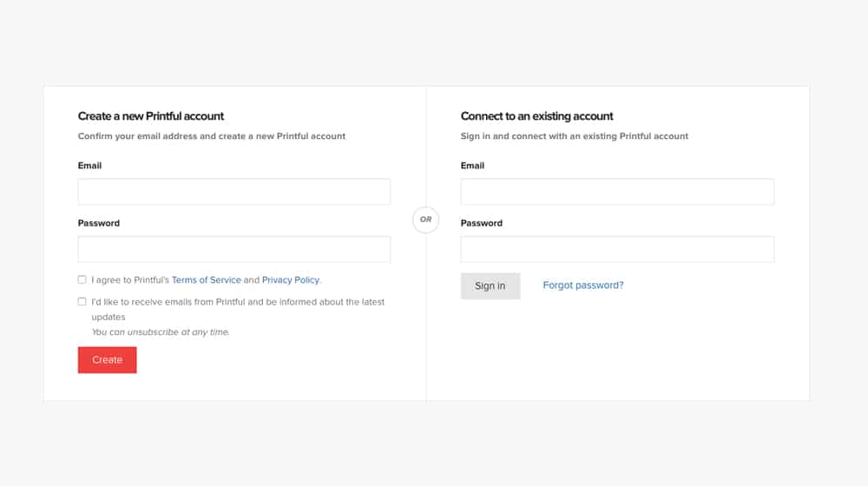Click the Sign in button

coord(490,286)
